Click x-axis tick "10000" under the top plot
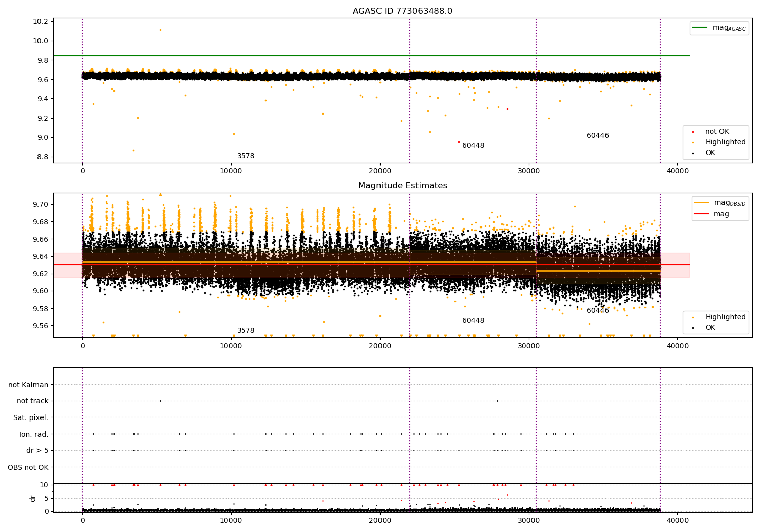This screenshot has height=532, width=760. [231, 171]
